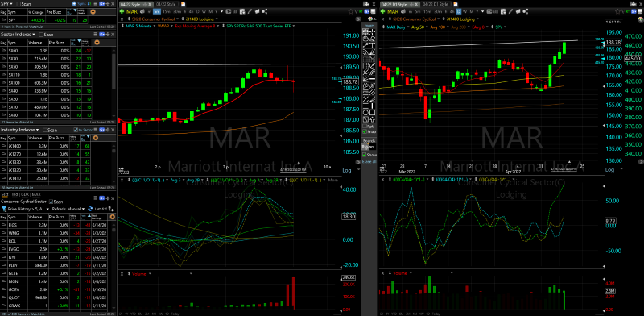This screenshot has width=644, height=316.
Task: Open new layout page icon beside the 04/22 Style tabs
Action: 183,4
